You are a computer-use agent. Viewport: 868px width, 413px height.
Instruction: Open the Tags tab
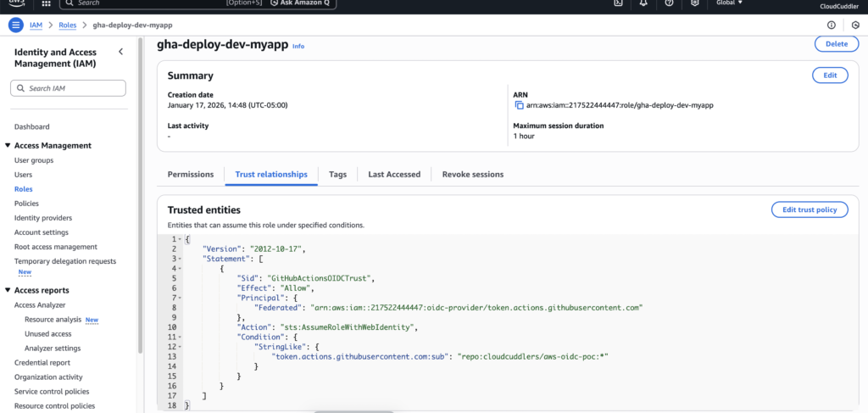[x=337, y=175]
